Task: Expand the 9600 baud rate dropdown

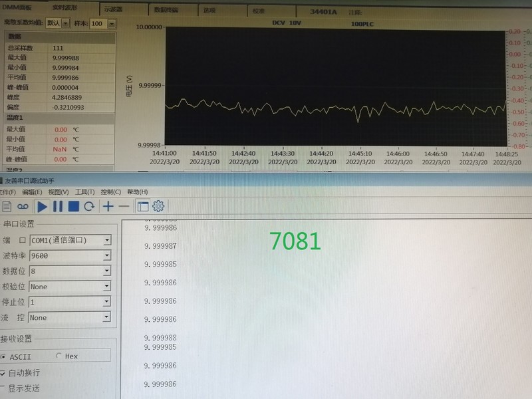Action: tap(106, 255)
